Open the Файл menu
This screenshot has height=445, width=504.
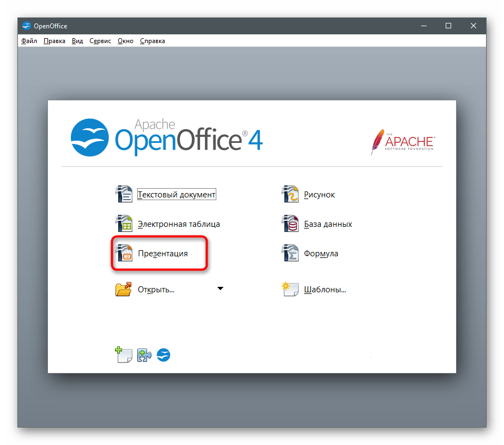(x=29, y=41)
